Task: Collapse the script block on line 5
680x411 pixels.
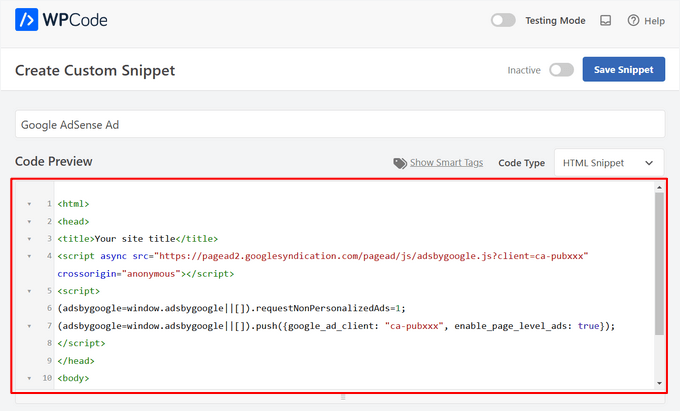Action: tap(28, 291)
